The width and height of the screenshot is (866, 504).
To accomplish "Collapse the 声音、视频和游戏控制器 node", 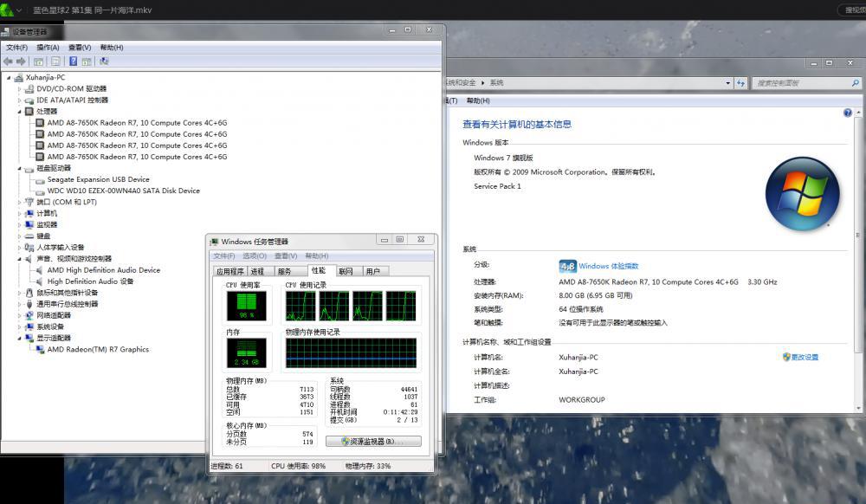I will pyautogui.click(x=19, y=259).
